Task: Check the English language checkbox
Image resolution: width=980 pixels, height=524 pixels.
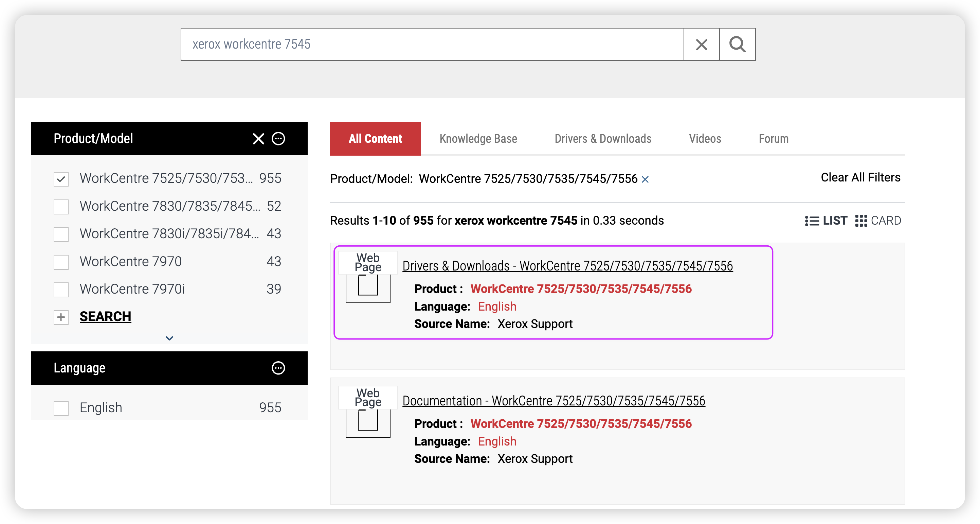Action: 61,408
